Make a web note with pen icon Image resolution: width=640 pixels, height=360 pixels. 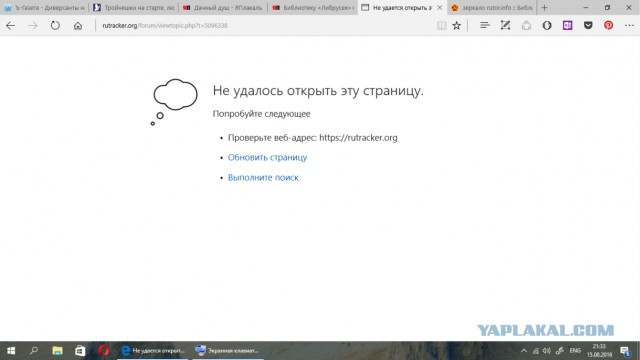[x=505, y=25]
